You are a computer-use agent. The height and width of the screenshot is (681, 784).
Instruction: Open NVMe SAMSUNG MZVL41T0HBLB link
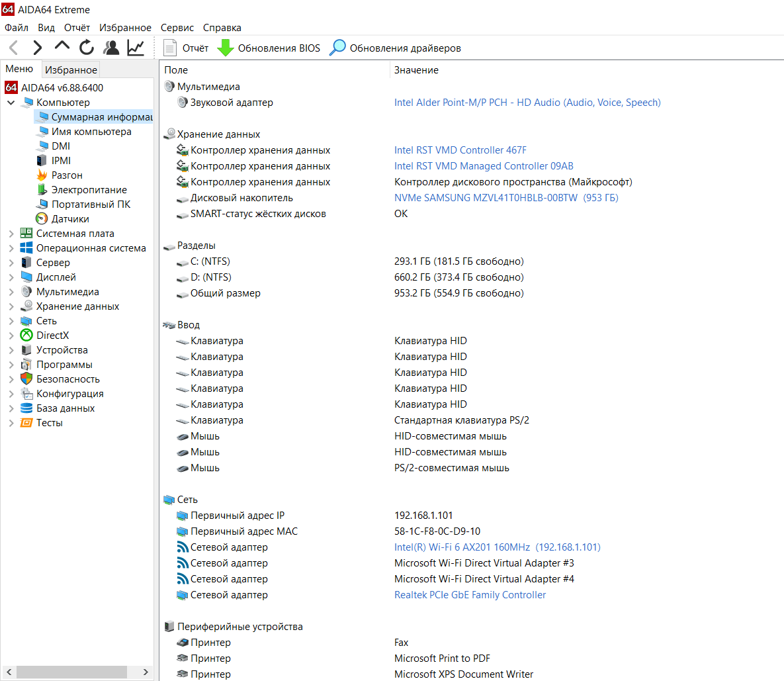point(506,197)
